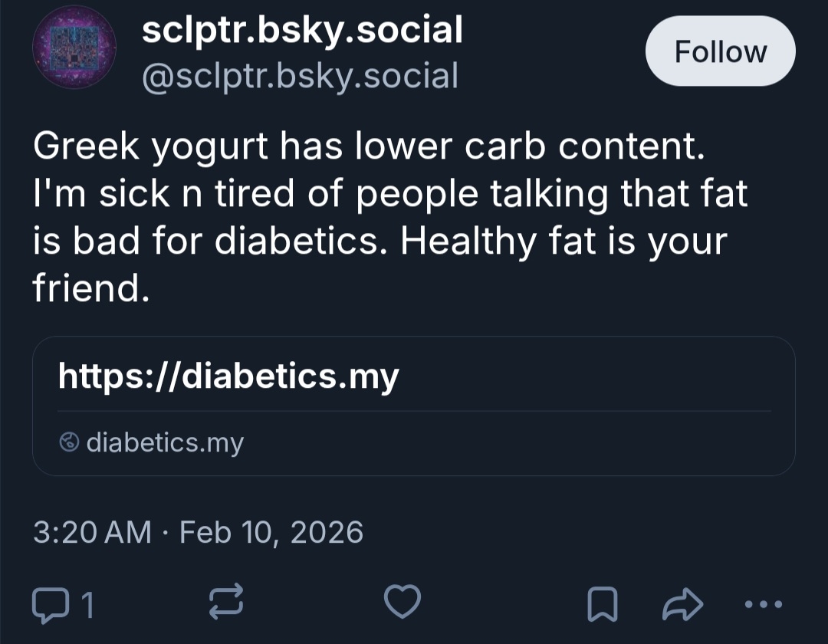Screen dimensions: 828x644
Task: Click the bold sclptr.bsky.social display name
Action: point(302,31)
